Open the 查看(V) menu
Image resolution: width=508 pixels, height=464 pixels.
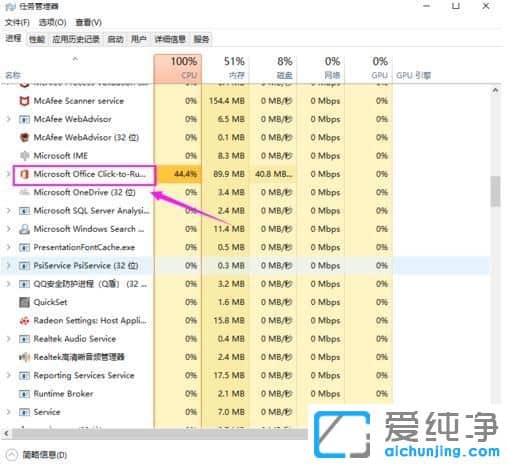(88, 22)
